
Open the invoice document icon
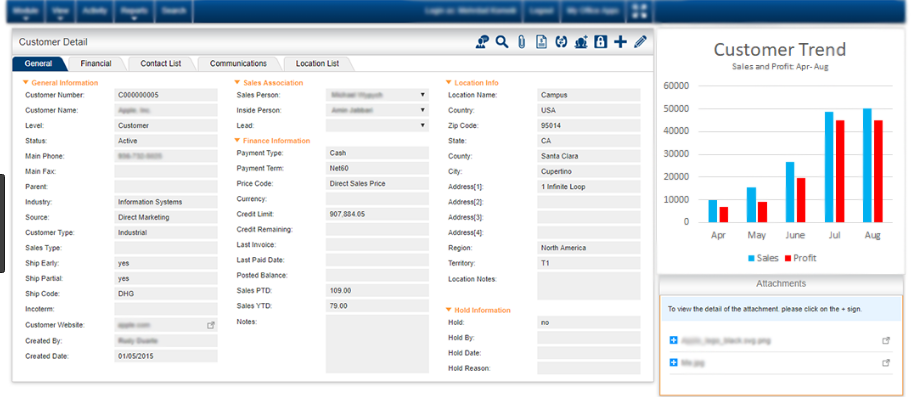pos(542,42)
